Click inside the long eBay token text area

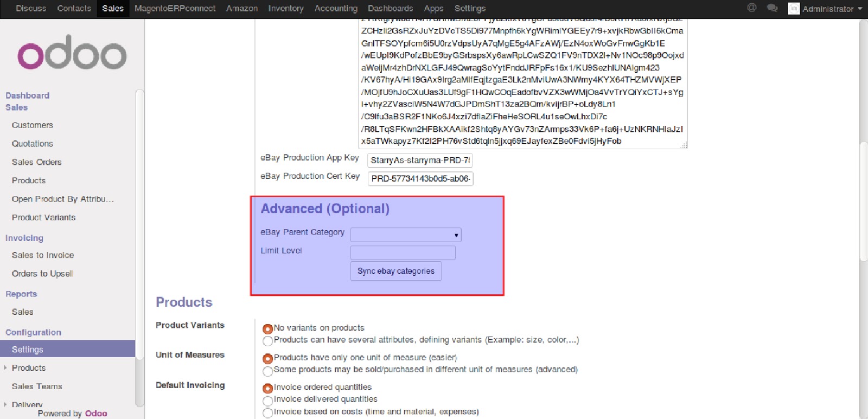coord(522,84)
